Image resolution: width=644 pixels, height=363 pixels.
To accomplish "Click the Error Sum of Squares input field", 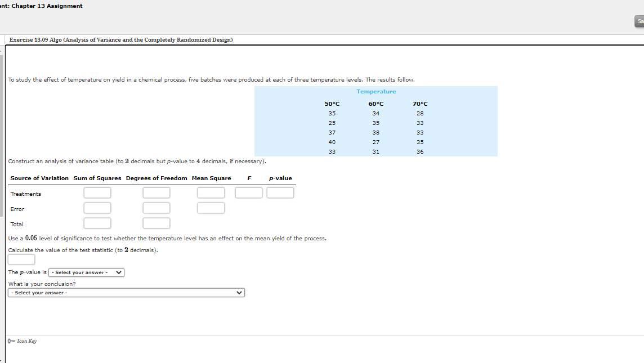I will 97,207.
